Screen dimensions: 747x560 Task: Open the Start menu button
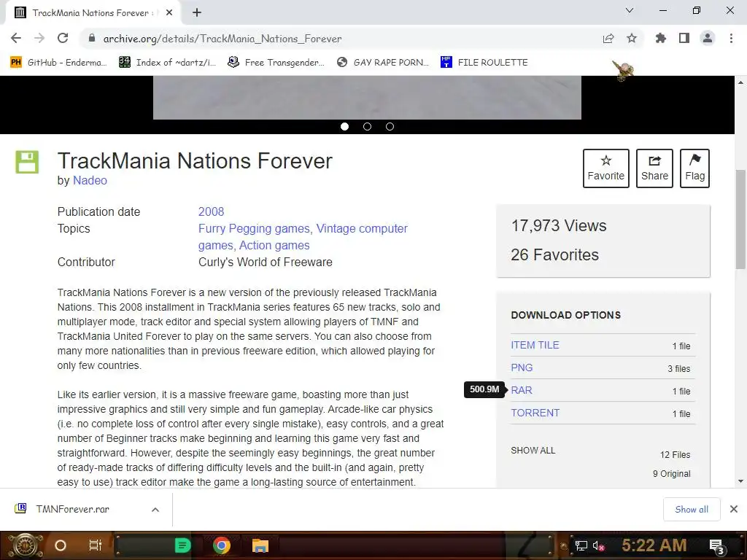(x=25, y=545)
